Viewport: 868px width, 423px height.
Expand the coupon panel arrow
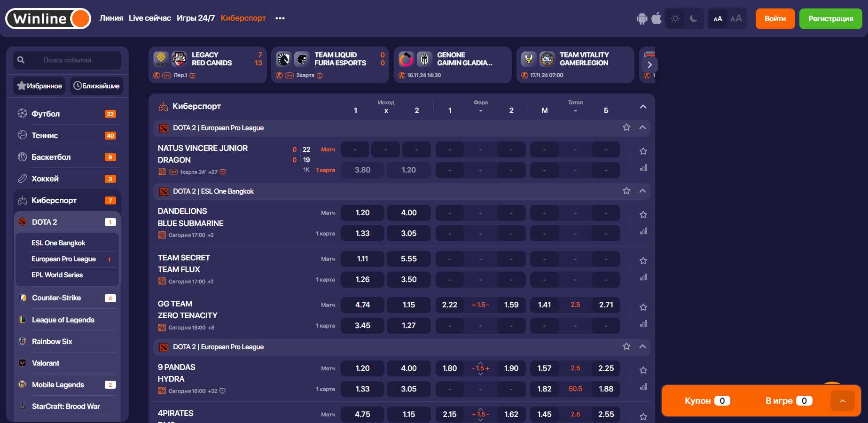click(x=842, y=401)
